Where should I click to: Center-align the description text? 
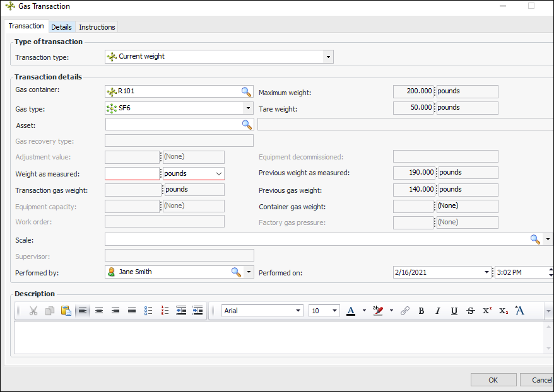[99, 311]
